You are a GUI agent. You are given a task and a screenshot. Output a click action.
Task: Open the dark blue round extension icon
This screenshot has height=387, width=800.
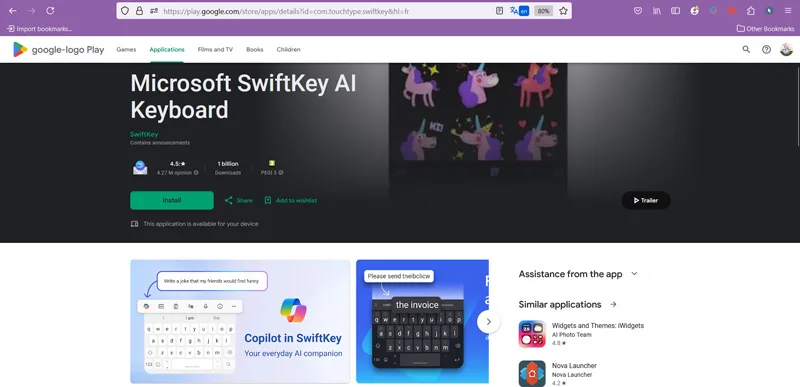[x=769, y=11]
